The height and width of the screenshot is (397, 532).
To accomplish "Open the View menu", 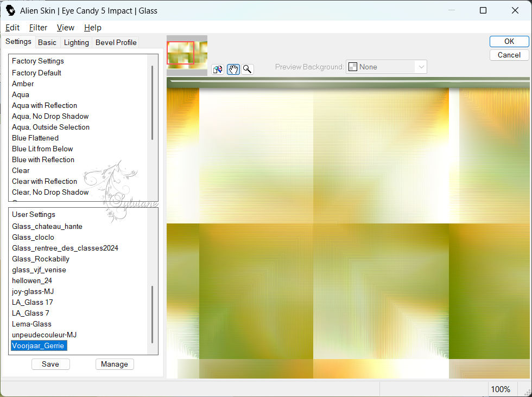I will coord(66,28).
